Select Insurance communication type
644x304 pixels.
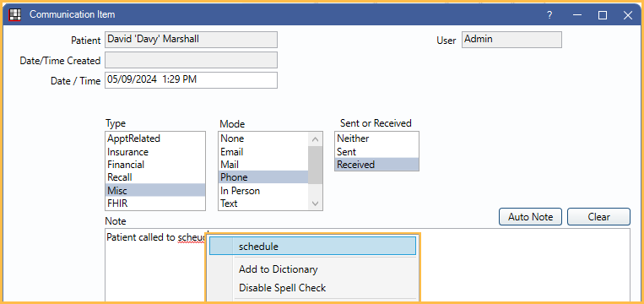tap(155, 152)
